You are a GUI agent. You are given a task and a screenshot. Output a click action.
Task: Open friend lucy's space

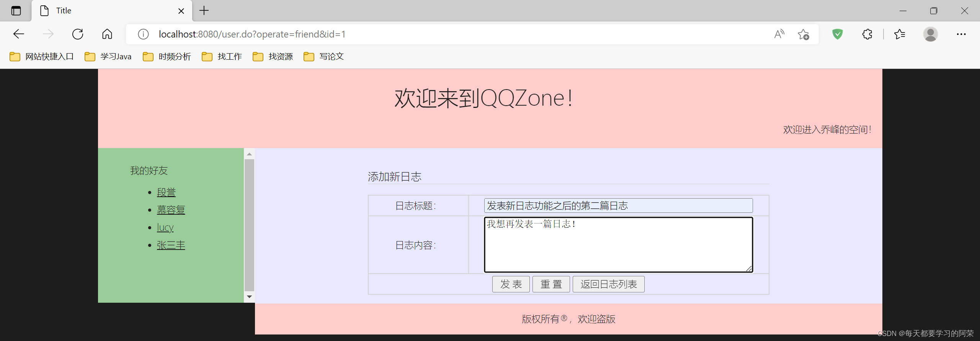(165, 227)
